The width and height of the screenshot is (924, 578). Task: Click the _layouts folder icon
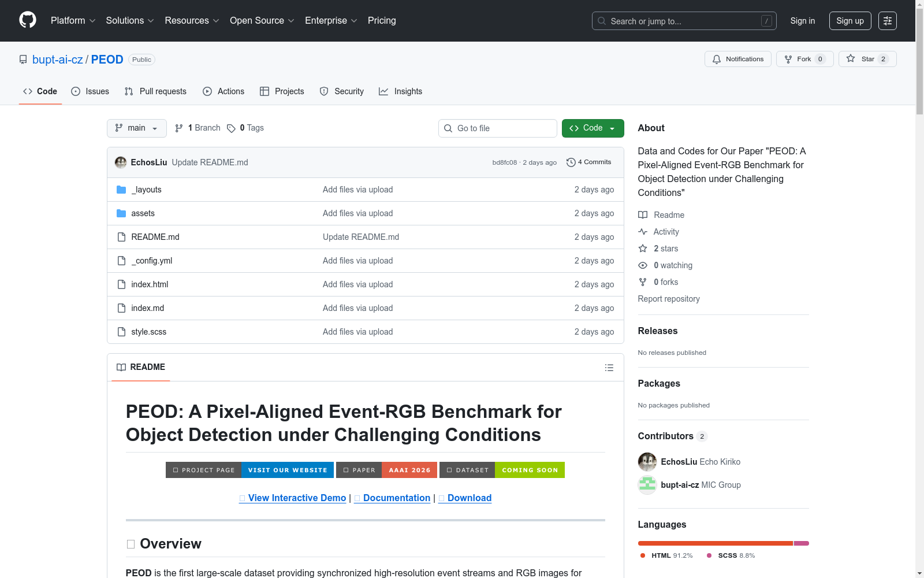pyautogui.click(x=121, y=190)
